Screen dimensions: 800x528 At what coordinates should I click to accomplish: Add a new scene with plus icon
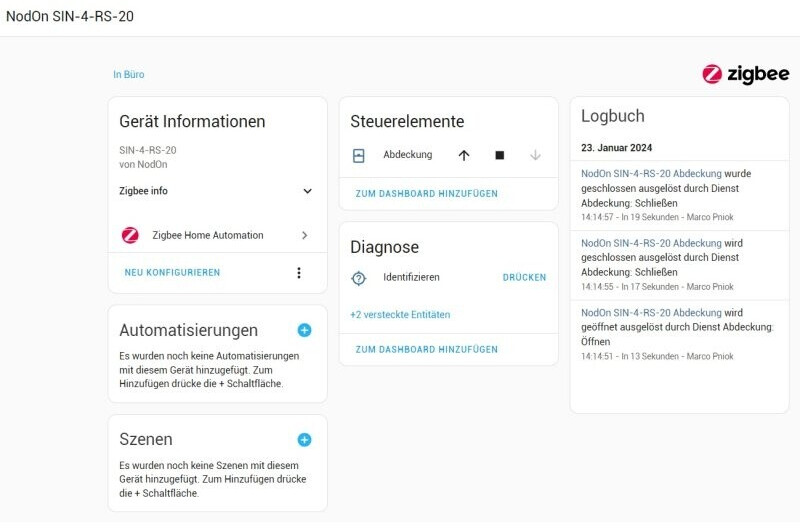304,439
